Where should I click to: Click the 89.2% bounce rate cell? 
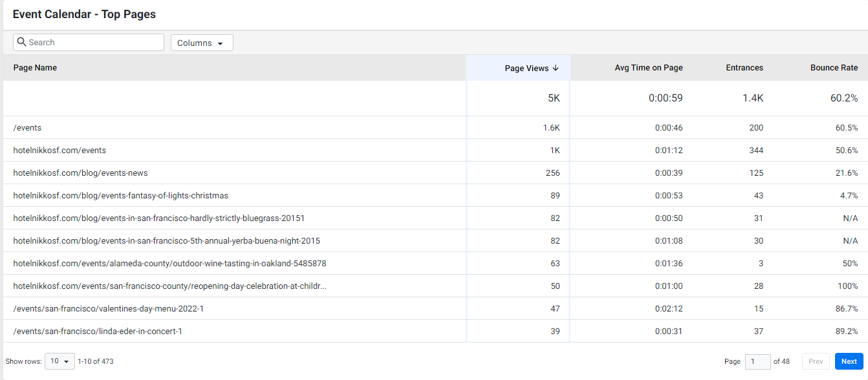point(847,332)
